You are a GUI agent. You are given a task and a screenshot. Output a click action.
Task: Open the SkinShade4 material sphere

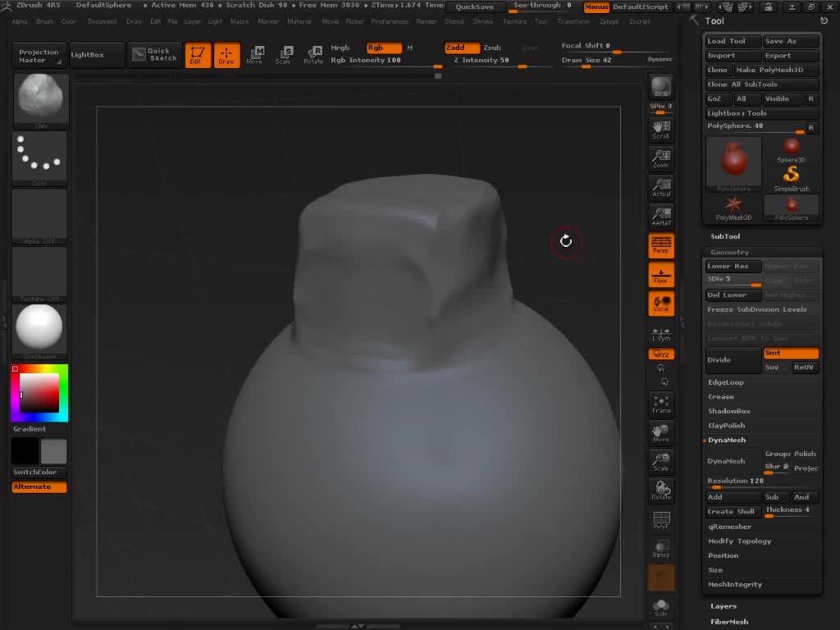[x=39, y=330]
